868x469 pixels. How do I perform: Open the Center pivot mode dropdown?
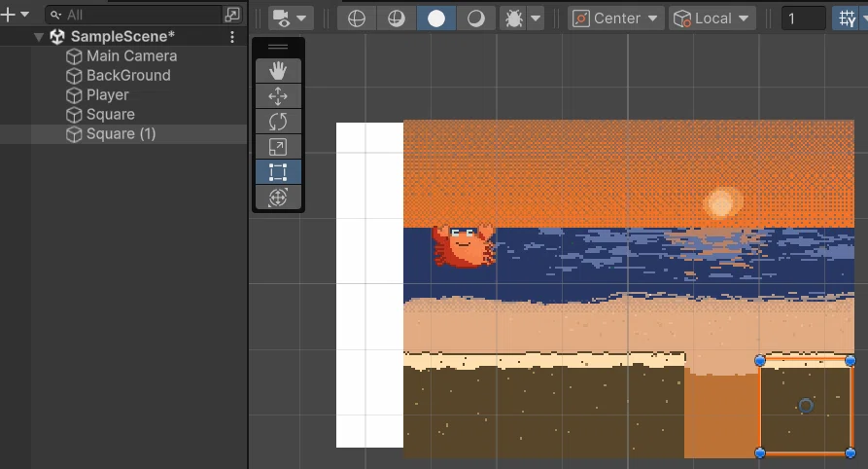615,18
